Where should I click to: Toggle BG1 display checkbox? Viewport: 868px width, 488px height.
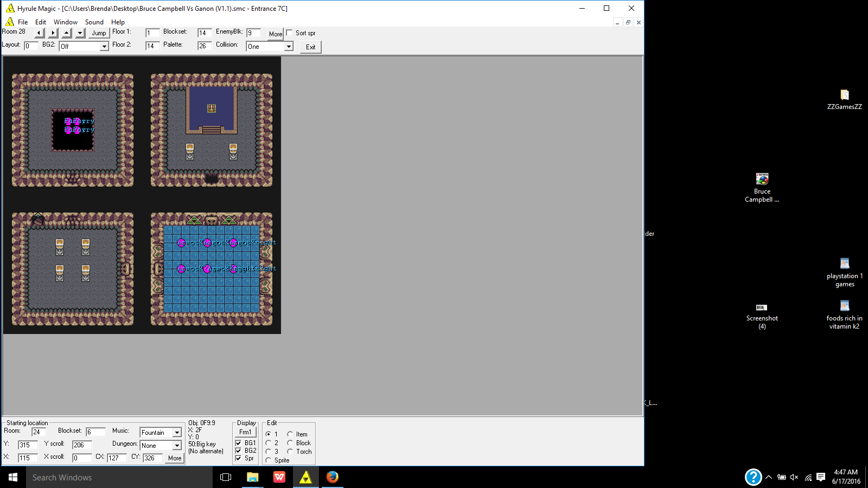238,443
